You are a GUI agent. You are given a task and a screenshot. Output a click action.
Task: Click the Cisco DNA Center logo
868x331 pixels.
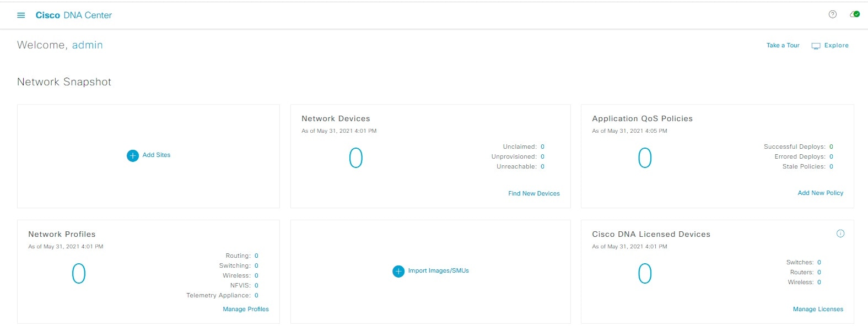(x=74, y=15)
